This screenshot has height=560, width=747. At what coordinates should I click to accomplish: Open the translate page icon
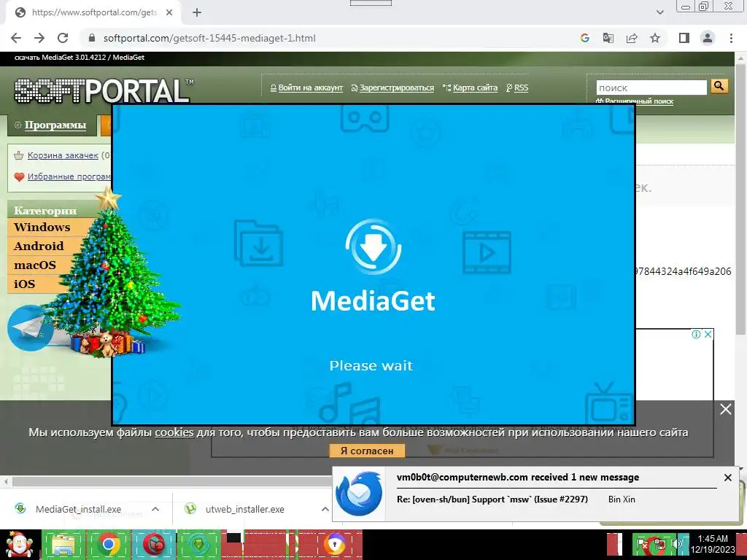click(x=608, y=38)
